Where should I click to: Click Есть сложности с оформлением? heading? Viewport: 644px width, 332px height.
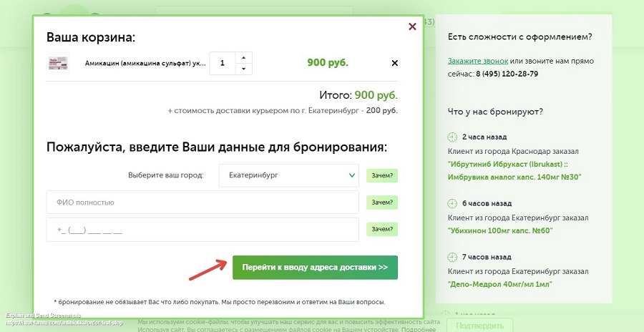point(519,37)
